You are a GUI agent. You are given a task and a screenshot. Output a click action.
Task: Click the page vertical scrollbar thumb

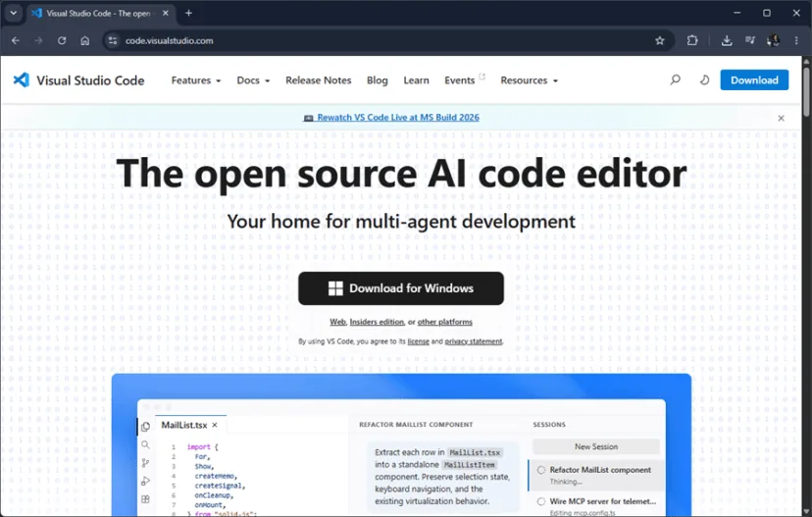(806, 91)
